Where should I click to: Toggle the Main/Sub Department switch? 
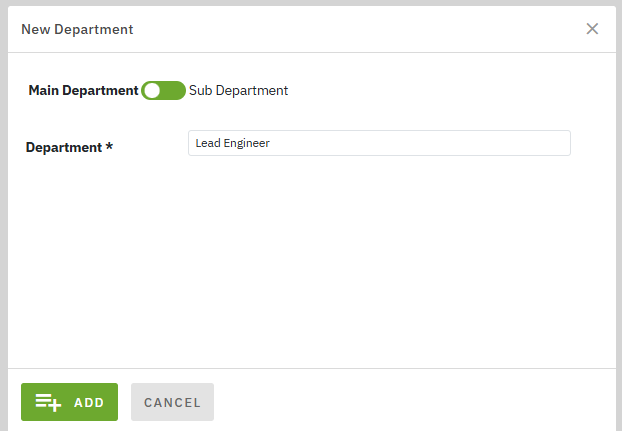(163, 90)
